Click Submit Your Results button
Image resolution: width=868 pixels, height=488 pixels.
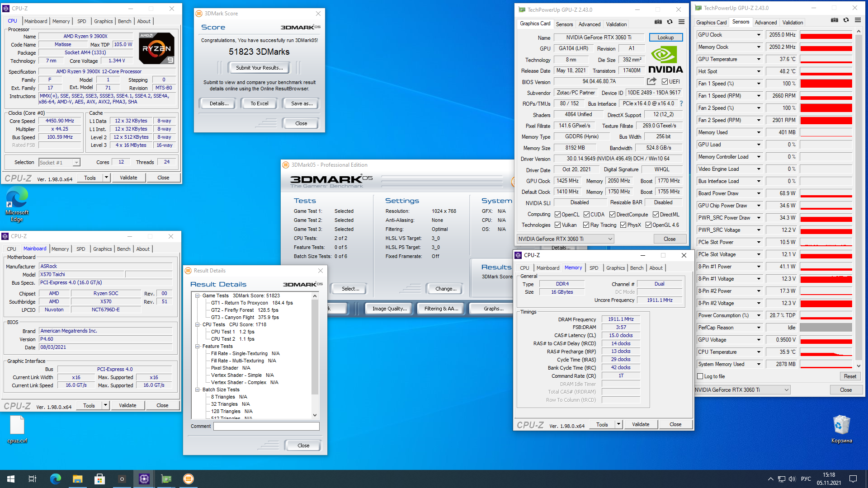(259, 68)
